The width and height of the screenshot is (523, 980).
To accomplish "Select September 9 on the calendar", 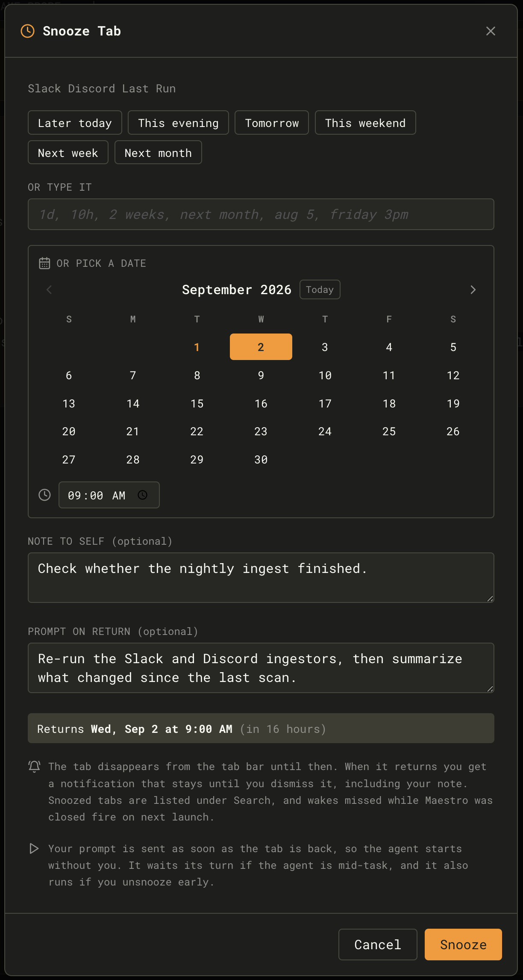I will point(261,375).
